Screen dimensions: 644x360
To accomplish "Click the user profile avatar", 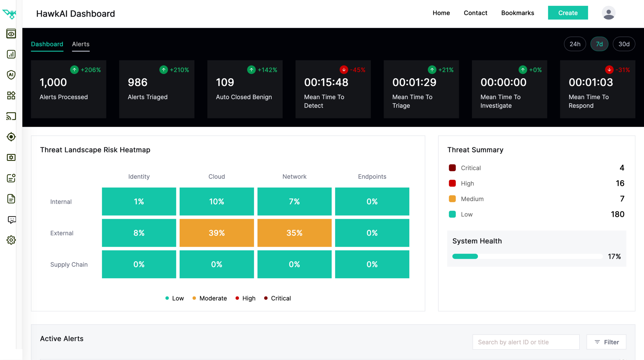I will (x=608, y=13).
